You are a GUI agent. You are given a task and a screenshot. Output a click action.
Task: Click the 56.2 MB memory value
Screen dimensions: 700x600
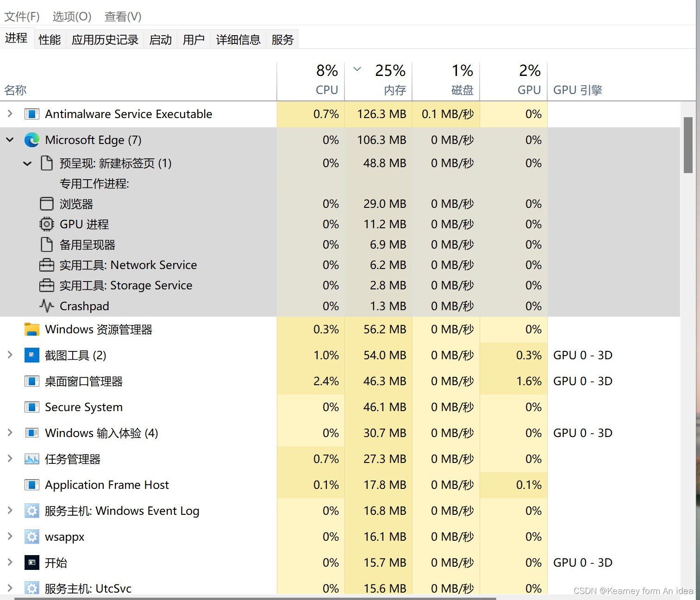pos(385,329)
